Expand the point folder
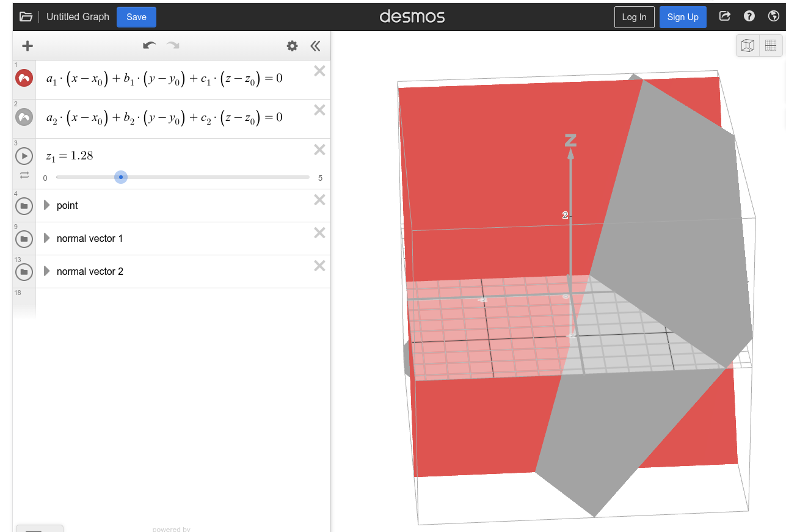Screen dimensions: 786x532 pyautogui.click(x=47, y=206)
